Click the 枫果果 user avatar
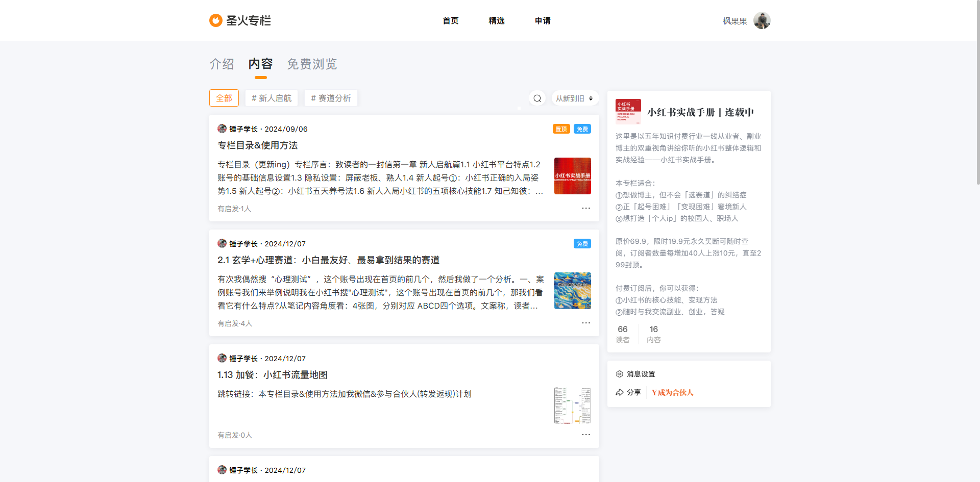The image size is (980, 482). point(762,21)
